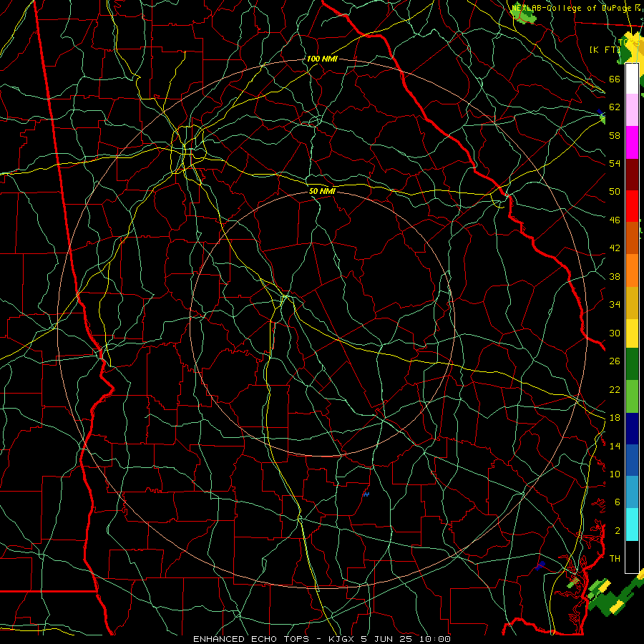Viewport: 644px width, 644px height.
Task: Click the "TH" threshold label
Action: tap(615, 559)
